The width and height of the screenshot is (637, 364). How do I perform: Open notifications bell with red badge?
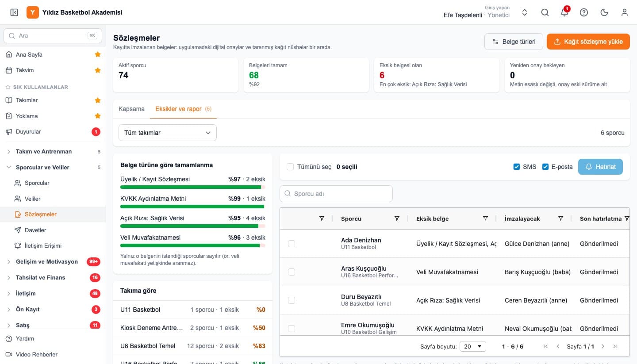(564, 12)
